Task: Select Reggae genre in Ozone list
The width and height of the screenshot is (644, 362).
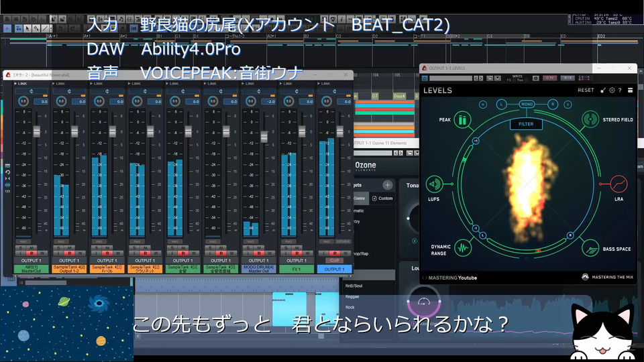Action: (x=352, y=296)
